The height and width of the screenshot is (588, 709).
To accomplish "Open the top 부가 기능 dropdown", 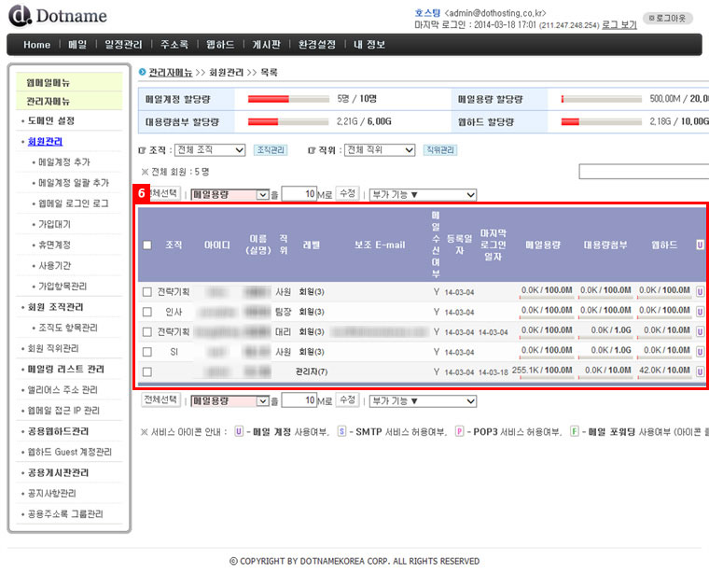I will coord(423,195).
